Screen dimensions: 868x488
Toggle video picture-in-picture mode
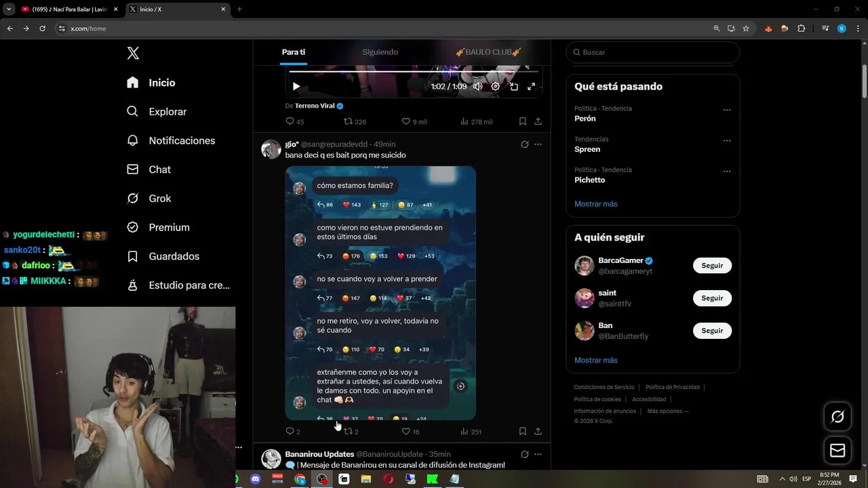point(513,86)
